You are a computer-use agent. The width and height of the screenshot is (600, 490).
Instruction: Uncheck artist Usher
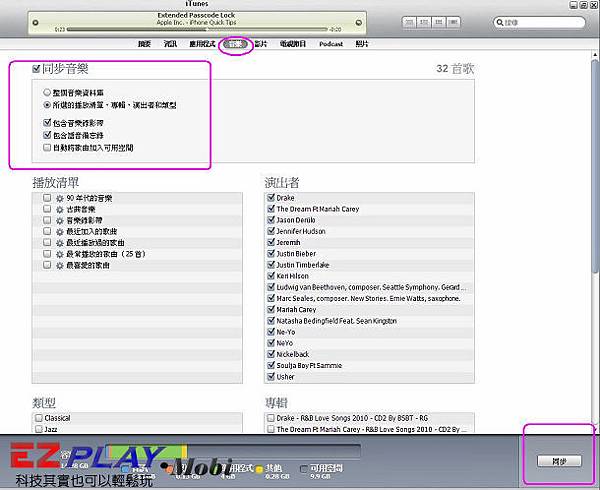271,376
